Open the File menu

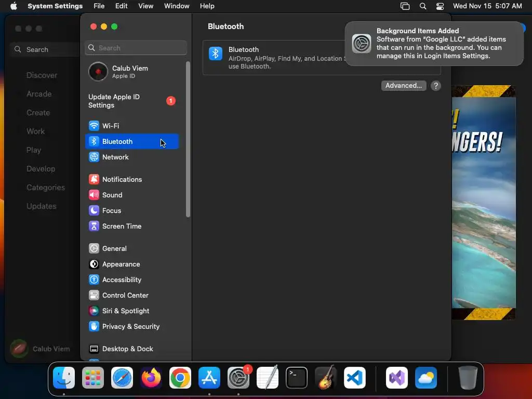tap(99, 6)
